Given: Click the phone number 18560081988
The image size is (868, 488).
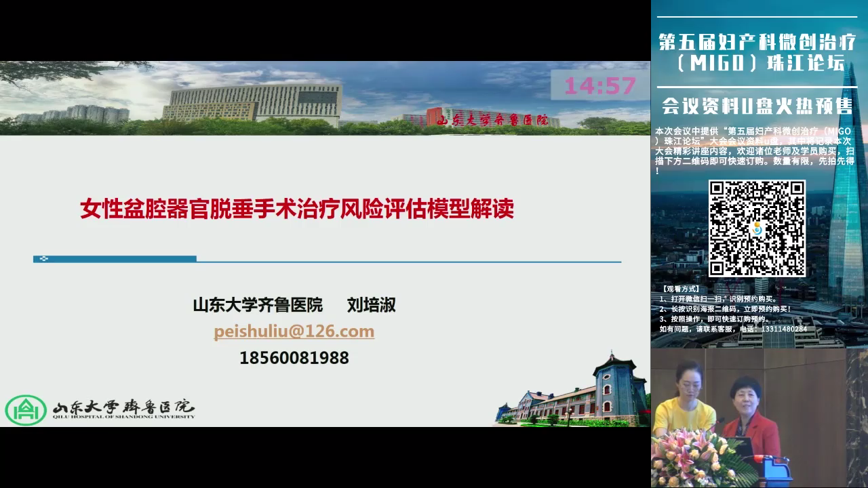Looking at the screenshot, I should pos(294,358).
